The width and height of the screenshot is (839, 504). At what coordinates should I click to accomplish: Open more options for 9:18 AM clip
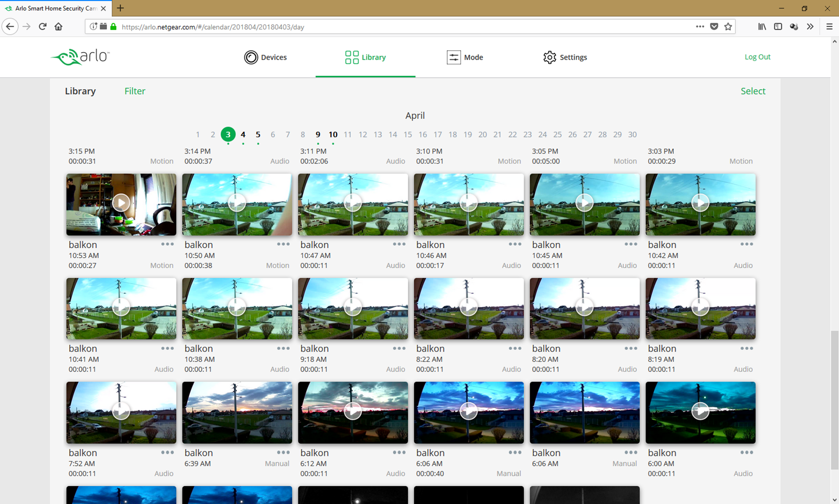399,348
